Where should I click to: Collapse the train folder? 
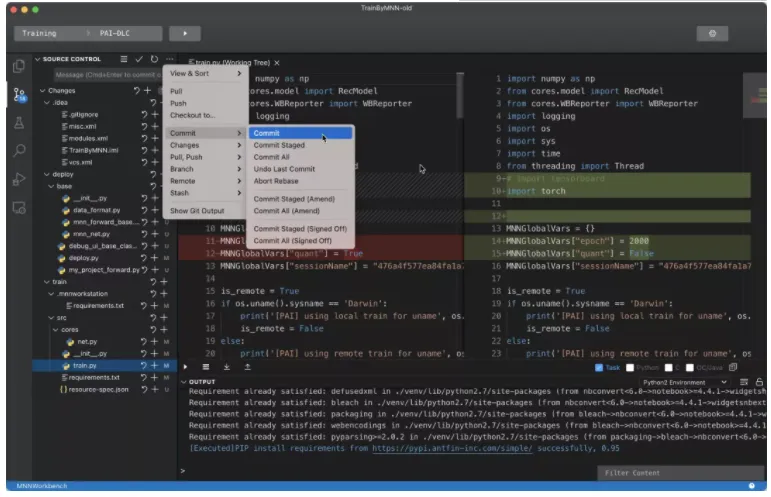coord(47,282)
